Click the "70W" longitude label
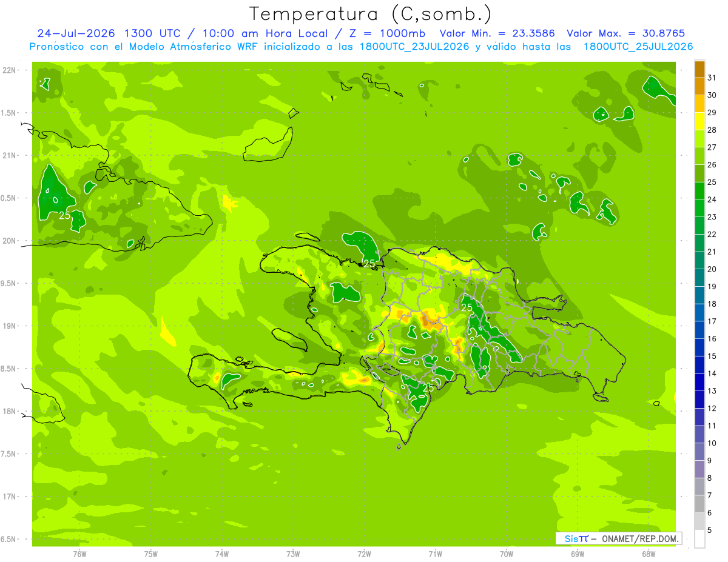This screenshot has width=728, height=562. 506,554
